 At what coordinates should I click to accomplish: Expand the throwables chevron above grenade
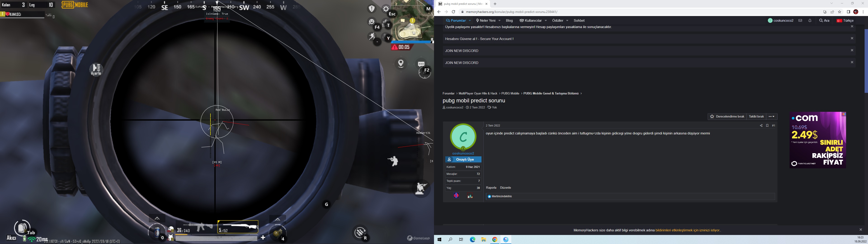pos(278,219)
